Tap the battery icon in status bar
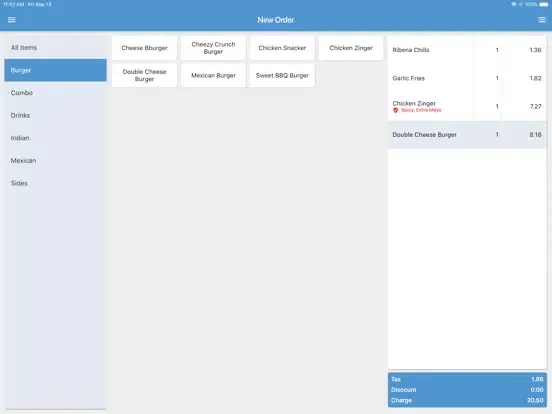This screenshot has width=552, height=414. point(544,4)
